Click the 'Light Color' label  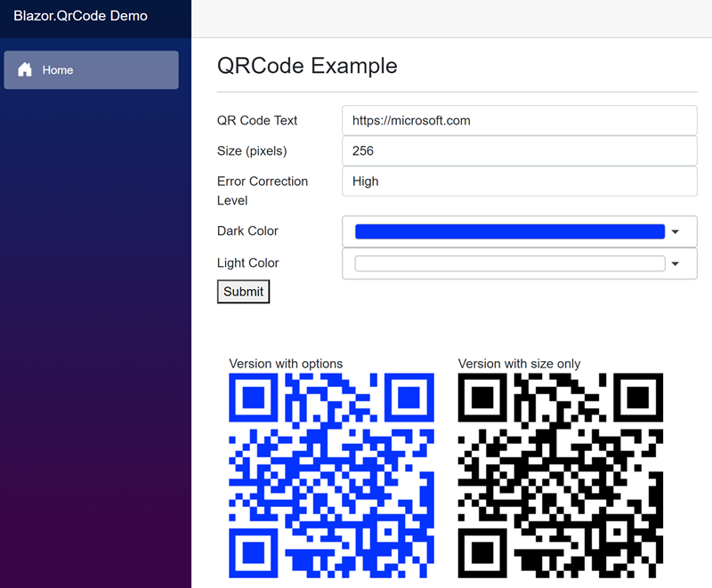tap(248, 263)
